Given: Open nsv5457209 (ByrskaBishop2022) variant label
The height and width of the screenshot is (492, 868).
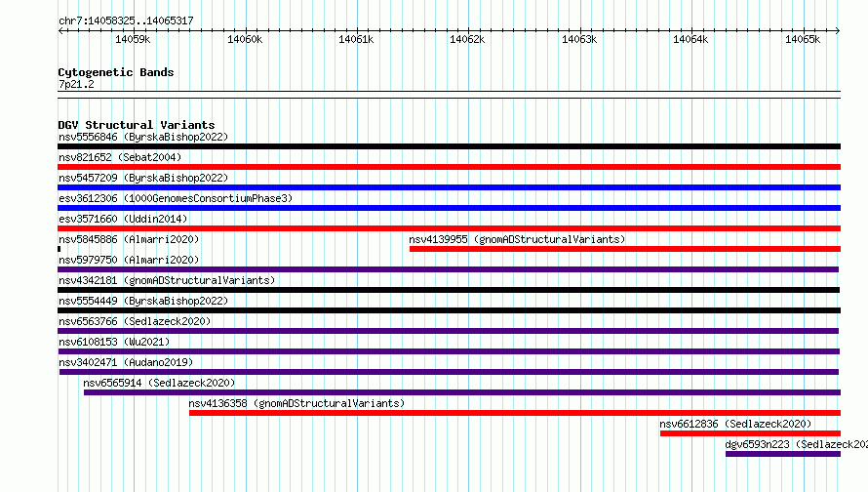Looking at the screenshot, I should click(143, 178).
